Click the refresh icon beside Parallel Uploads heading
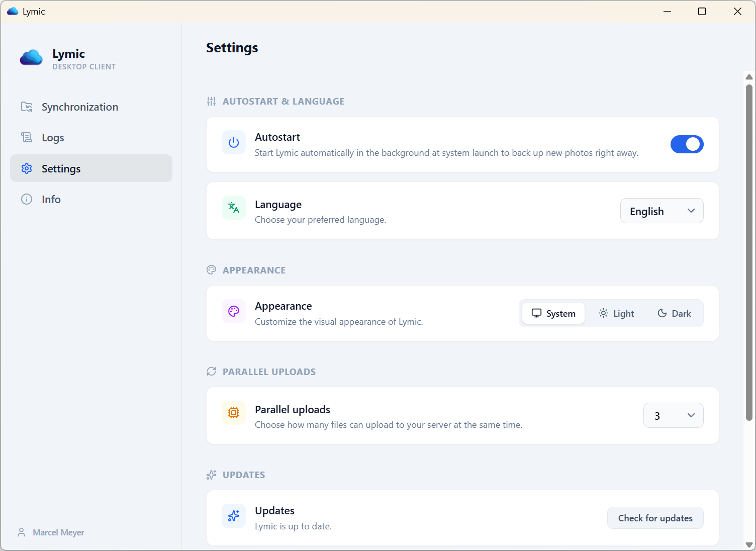The height and width of the screenshot is (551, 756). click(x=212, y=372)
